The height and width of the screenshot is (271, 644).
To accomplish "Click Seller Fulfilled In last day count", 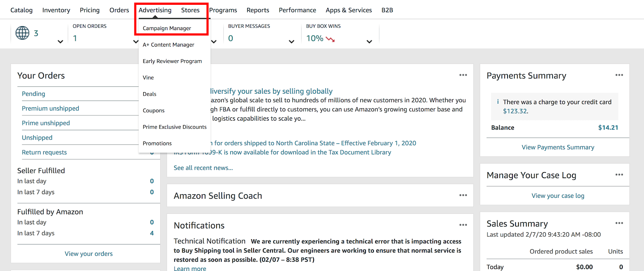I will pos(152,181).
